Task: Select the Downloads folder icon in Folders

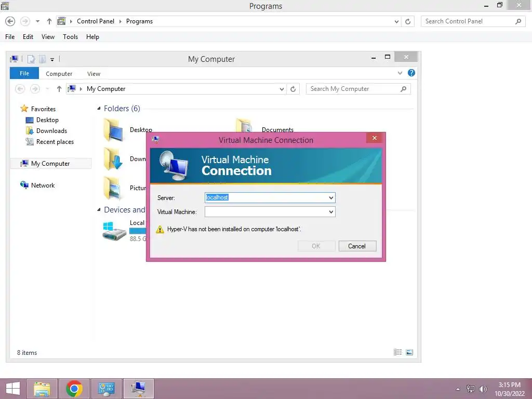Action: [113, 159]
